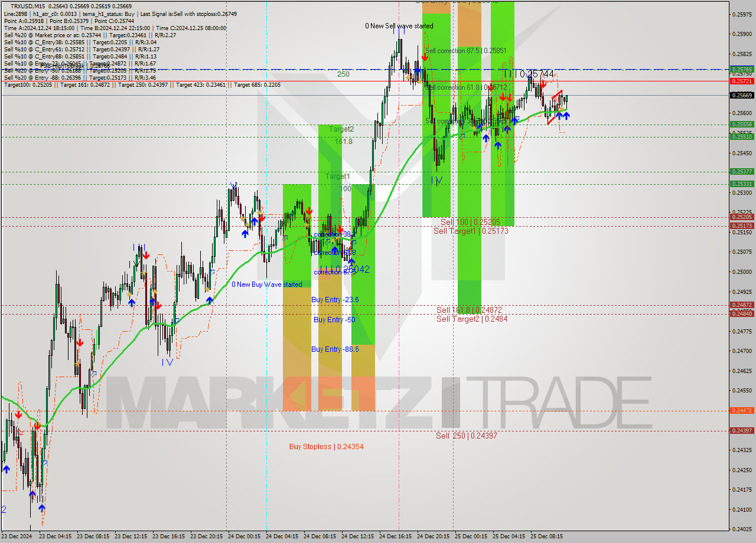
Task: Click the '| 0.25744' price annotation
Action: click(x=535, y=74)
